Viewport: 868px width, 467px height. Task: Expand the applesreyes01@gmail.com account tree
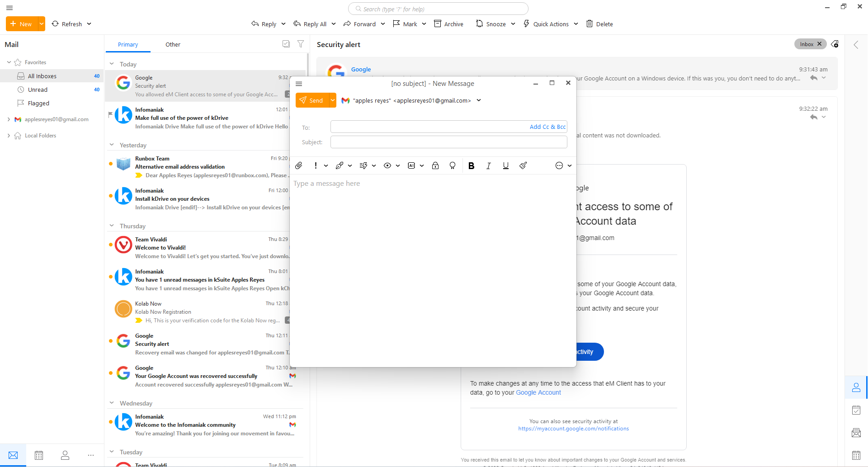click(x=9, y=119)
